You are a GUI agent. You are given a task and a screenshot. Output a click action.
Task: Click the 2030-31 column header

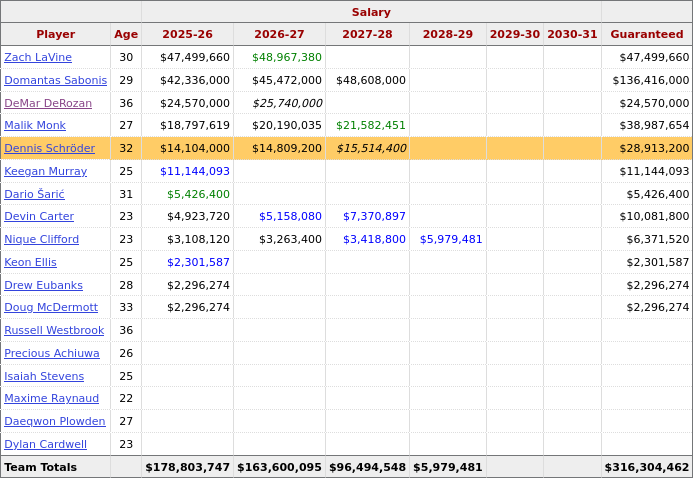(572, 34)
